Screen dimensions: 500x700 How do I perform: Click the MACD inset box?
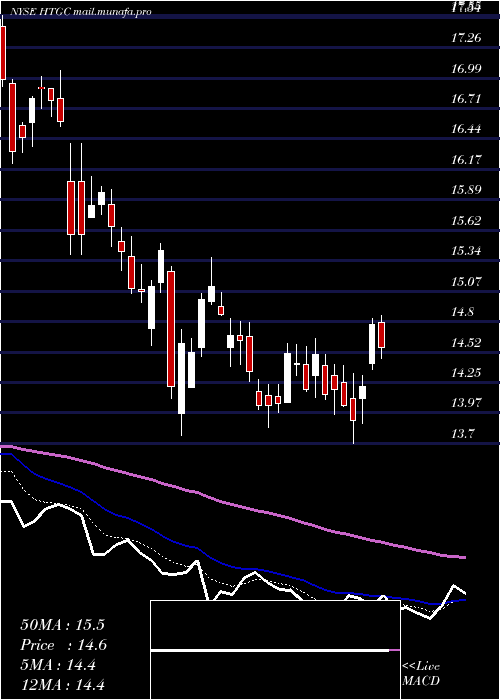(275, 650)
